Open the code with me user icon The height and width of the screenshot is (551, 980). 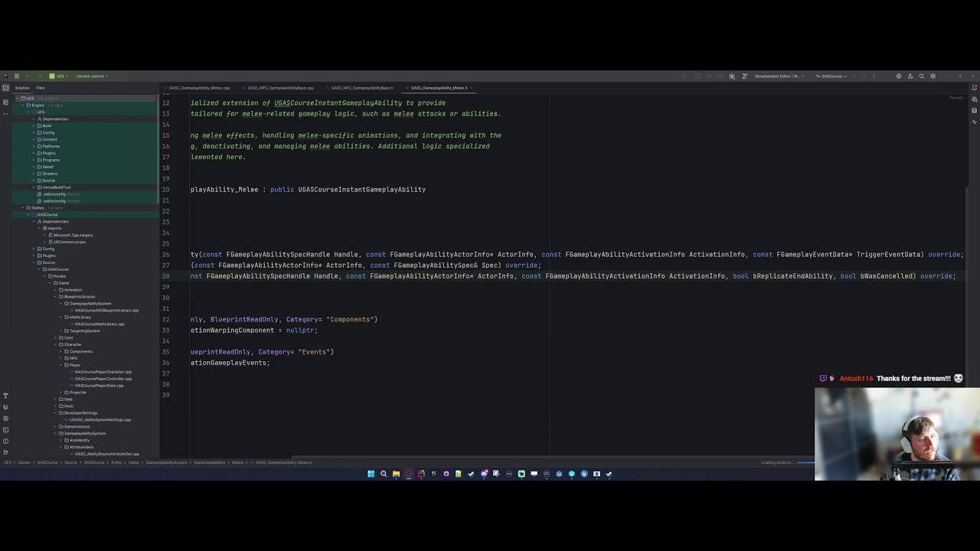(x=910, y=77)
